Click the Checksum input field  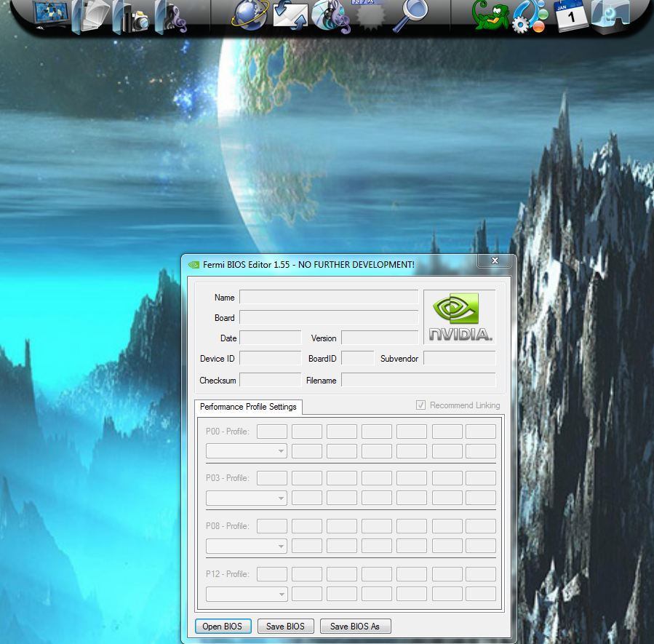pyautogui.click(x=271, y=380)
